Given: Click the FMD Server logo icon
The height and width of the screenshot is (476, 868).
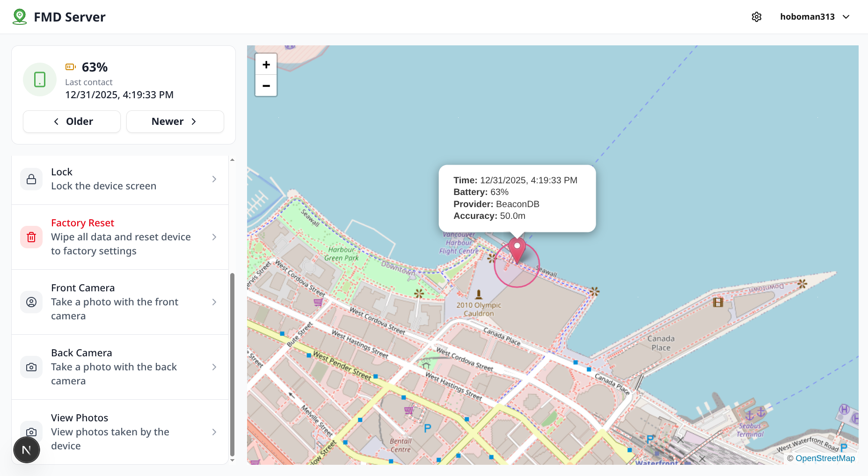Looking at the screenshot, I should [x=20, y=17].
